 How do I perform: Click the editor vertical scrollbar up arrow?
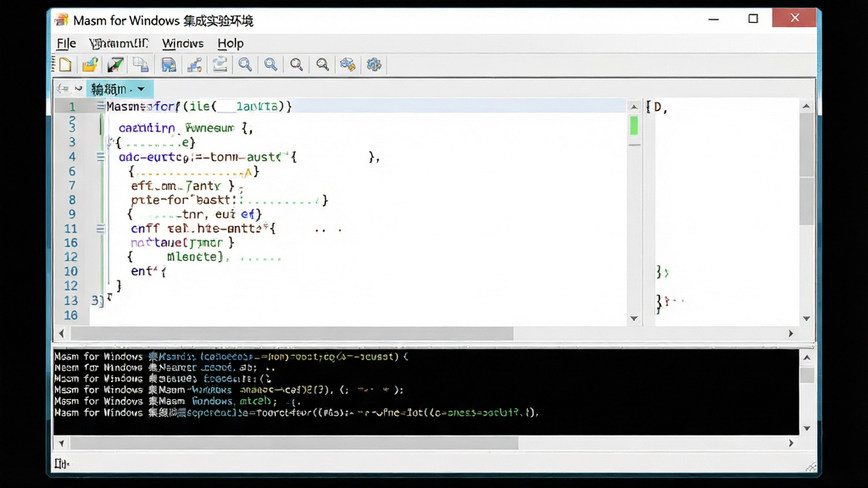coord(634,106)
